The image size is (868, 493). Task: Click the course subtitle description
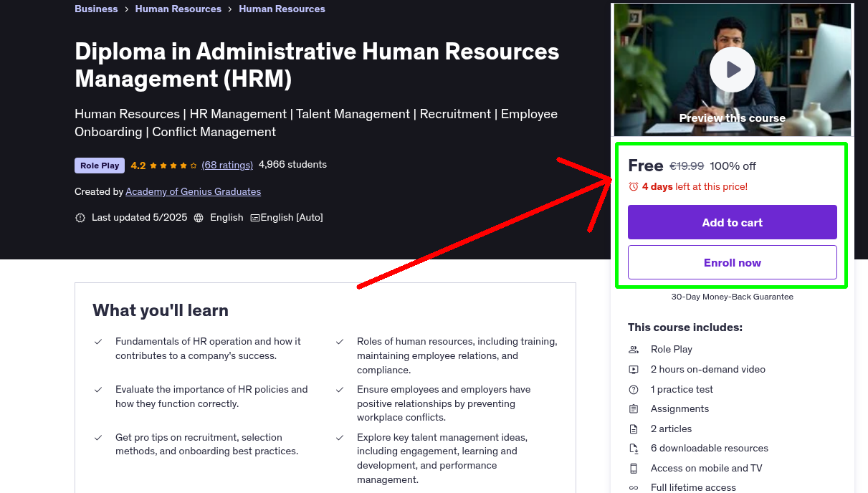click(x=316, y=123)
